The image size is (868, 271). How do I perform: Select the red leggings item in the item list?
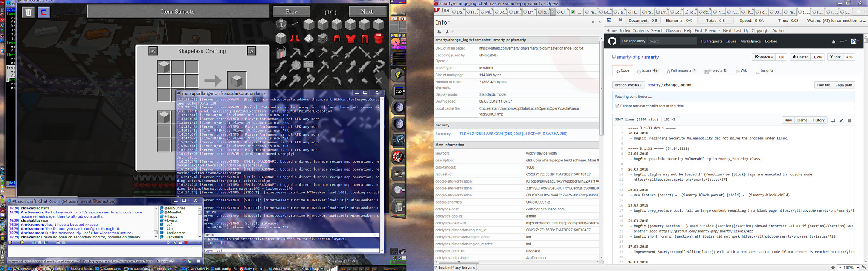pos(365,38)
